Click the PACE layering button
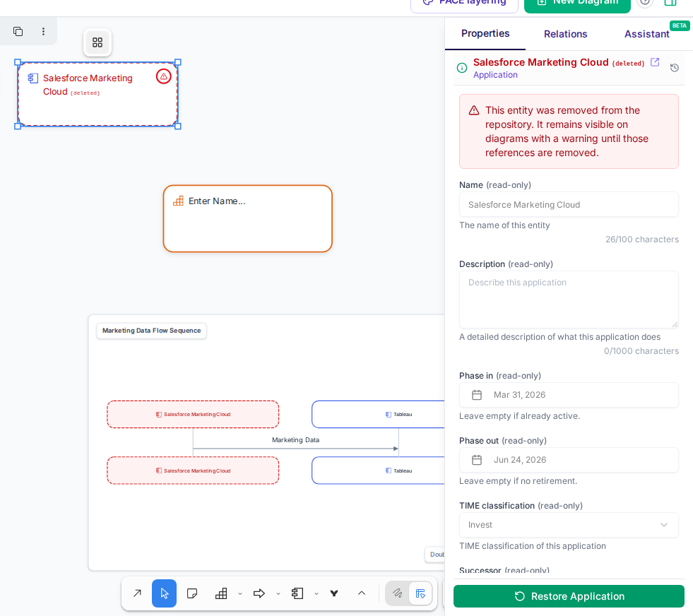This screenshot has height=616, width=693. (464, 4)
